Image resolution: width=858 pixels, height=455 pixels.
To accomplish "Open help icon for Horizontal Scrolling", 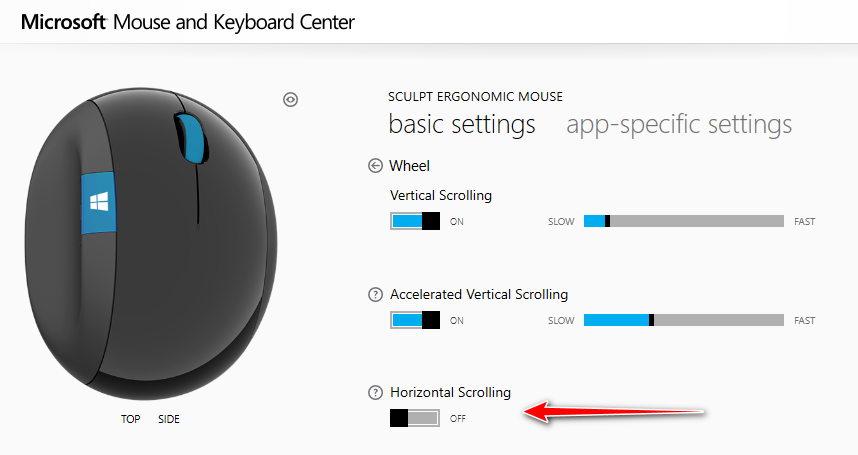I will 376,392.
